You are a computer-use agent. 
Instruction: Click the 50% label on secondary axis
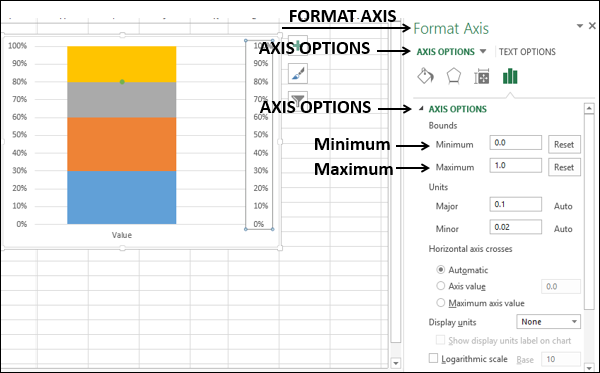coord(261,135)
